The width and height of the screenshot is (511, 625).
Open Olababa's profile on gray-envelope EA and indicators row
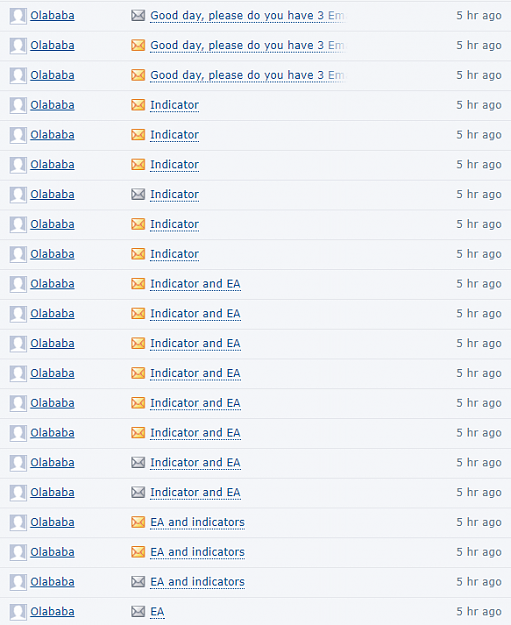(x=52, y=582)
